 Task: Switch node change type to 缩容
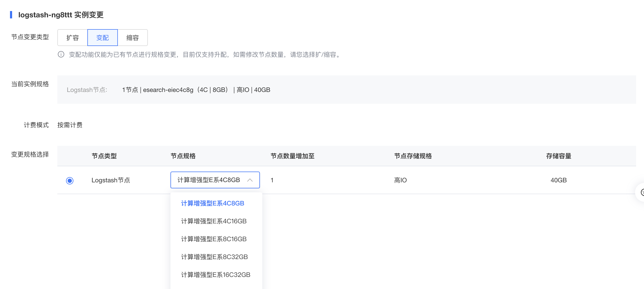(x=133, y=38)
